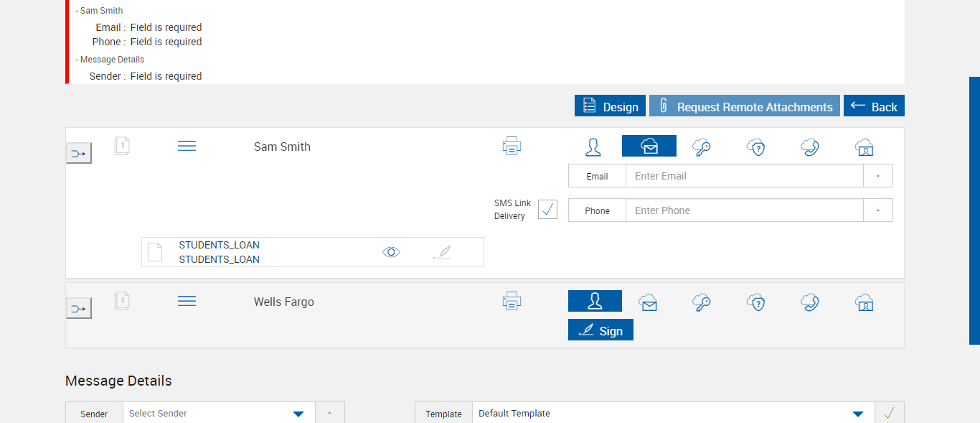The width and height of the screenshot is (980, 423).
Task: Click the printer icon in Wells Fargo's row
Action: [x=512, y=302]
